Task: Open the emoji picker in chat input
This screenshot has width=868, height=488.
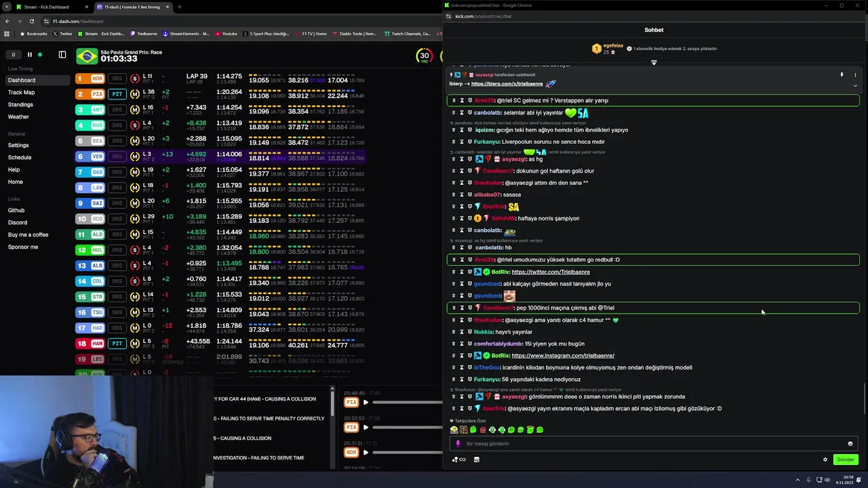Action: (x=850, y=444)
